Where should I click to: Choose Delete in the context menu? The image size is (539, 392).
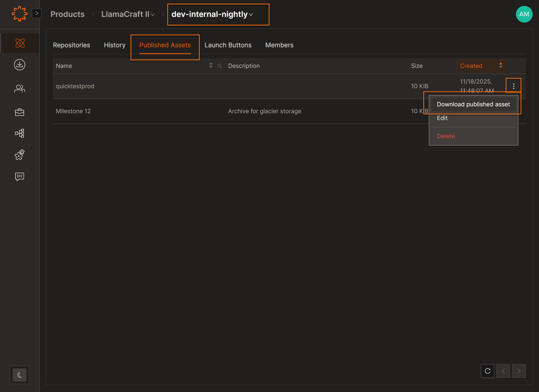[446, 136]
